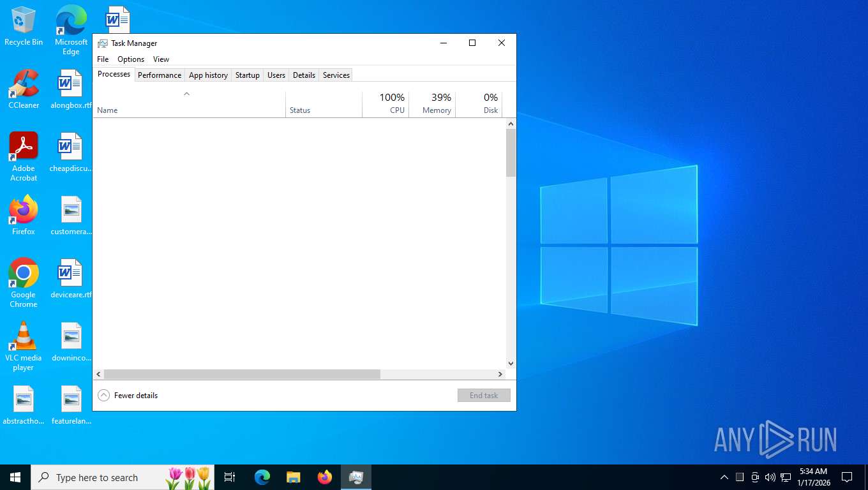Open the volume control in system tray
868x490 pixels.
770,477
